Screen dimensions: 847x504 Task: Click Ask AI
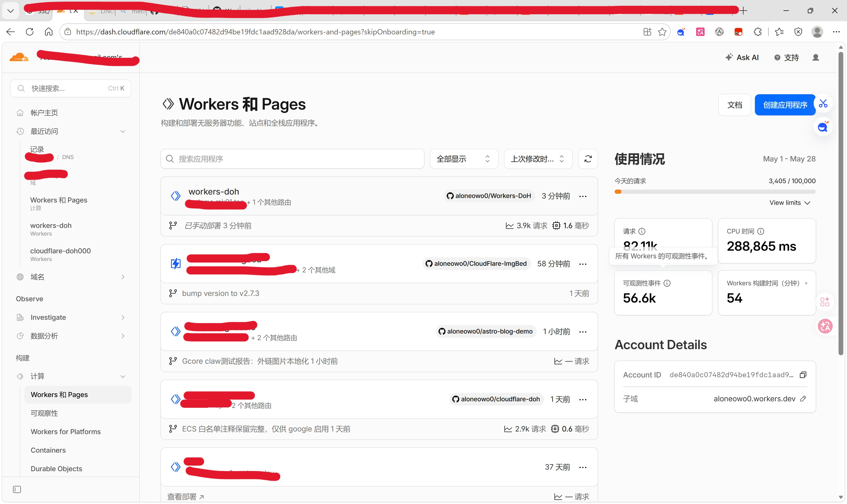click(x=742, y=57)
